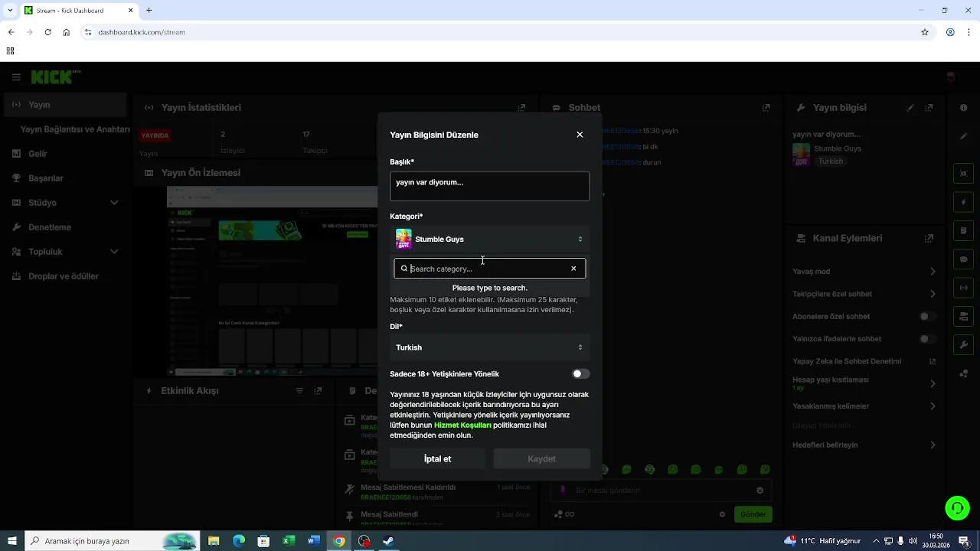Click the filter icon in Etkinlik Akışı
Viewport: 980px width, 551px height.
(x=299, y=391)
